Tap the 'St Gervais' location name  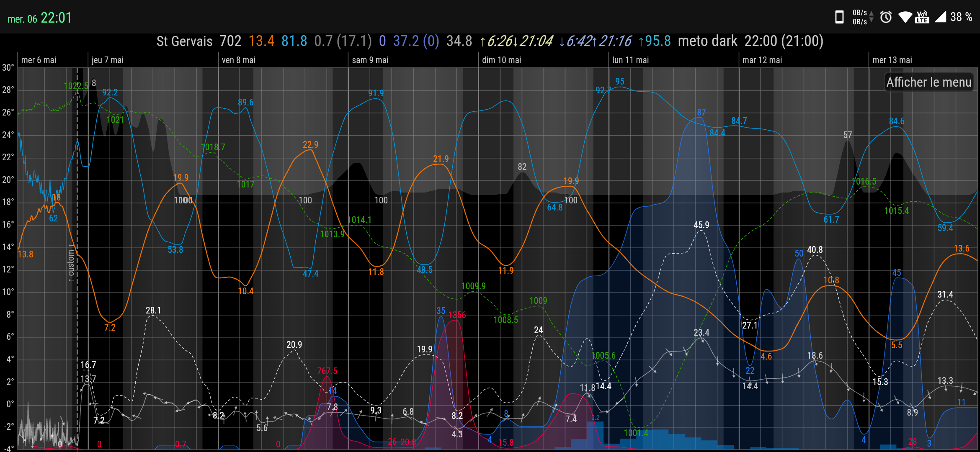point(184,41)
